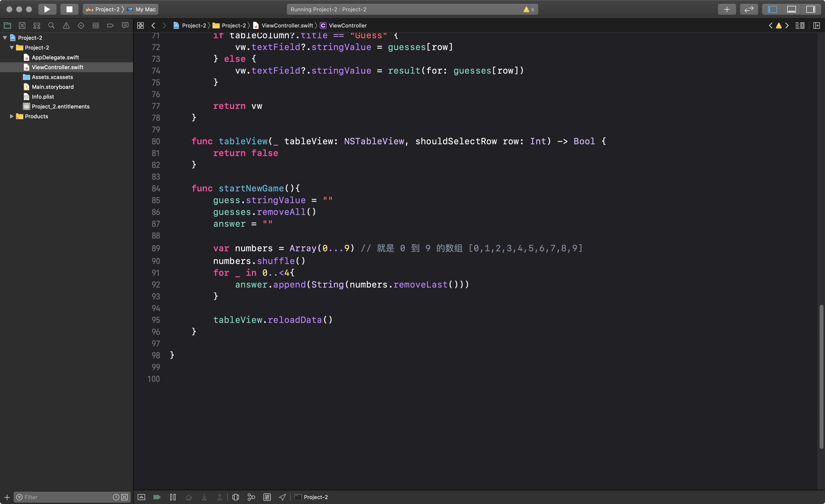Click the editor vertical scrollbar
Viewport: 825px width, 504px height.
tap(821, 376)
